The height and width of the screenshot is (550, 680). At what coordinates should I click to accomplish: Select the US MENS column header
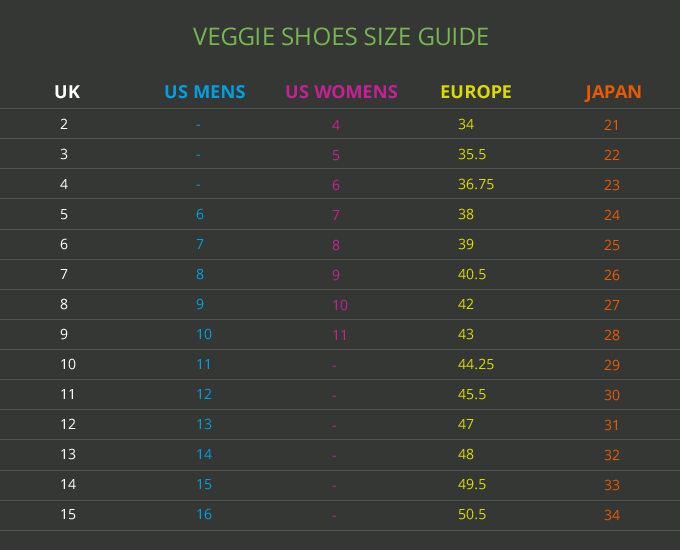coord(205,92)
